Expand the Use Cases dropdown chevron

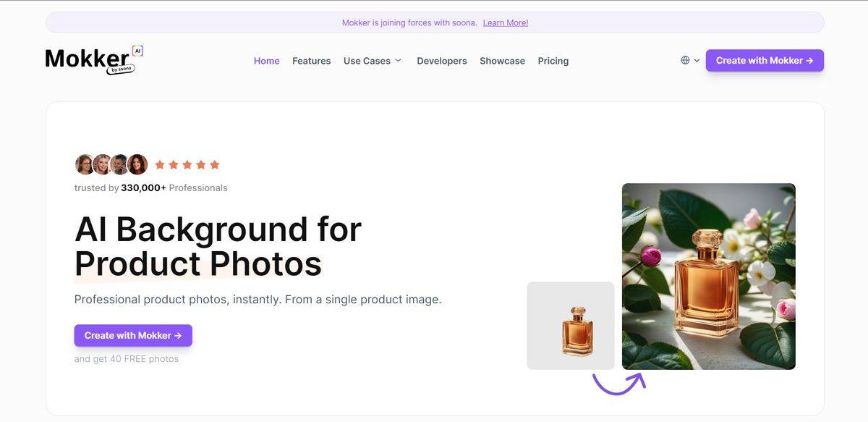coord(398,61)
